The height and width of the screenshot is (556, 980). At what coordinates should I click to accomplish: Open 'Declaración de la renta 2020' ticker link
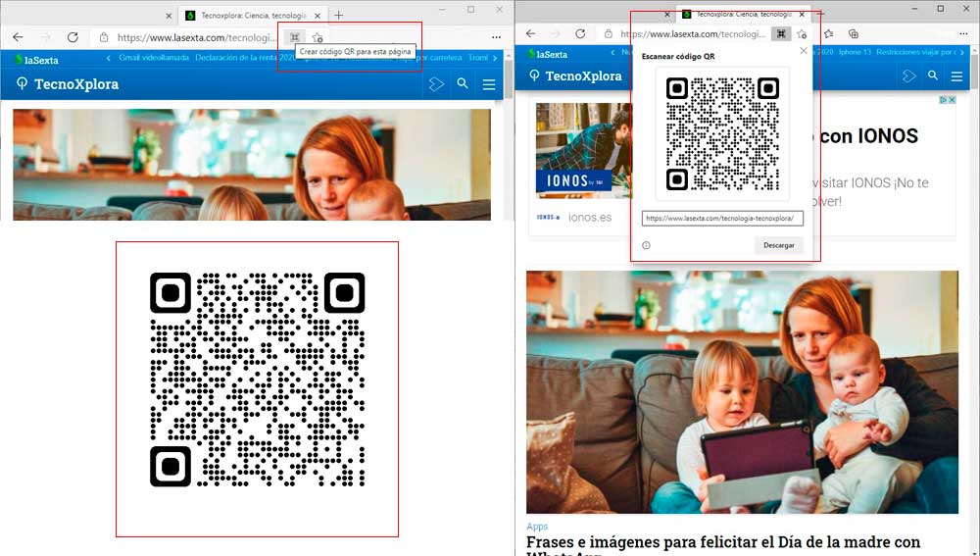tap(244, 58)
